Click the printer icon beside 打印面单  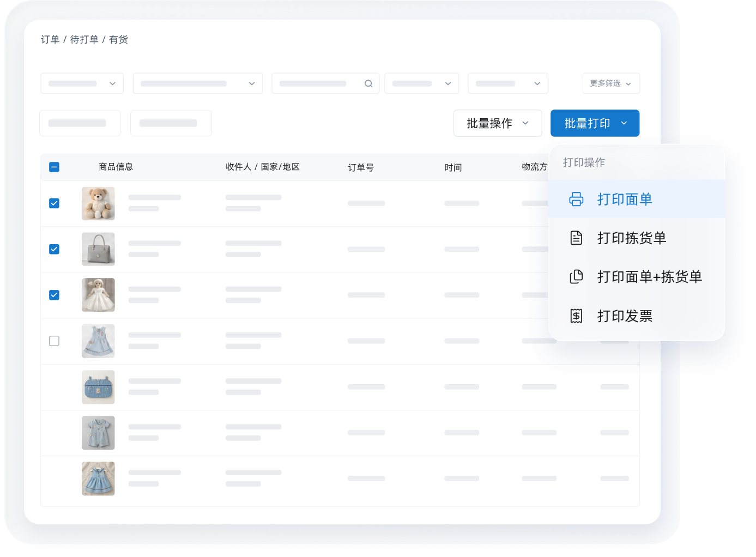pos(576,199)
